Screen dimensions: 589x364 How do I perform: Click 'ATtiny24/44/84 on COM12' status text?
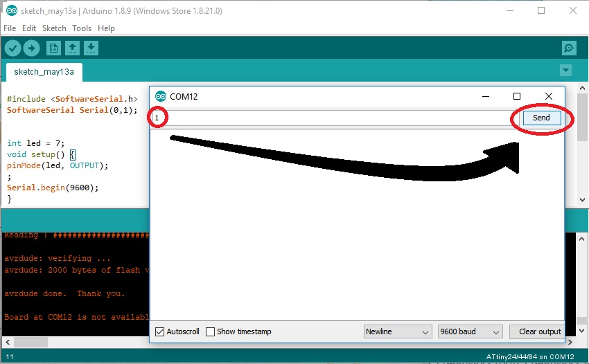530,357
